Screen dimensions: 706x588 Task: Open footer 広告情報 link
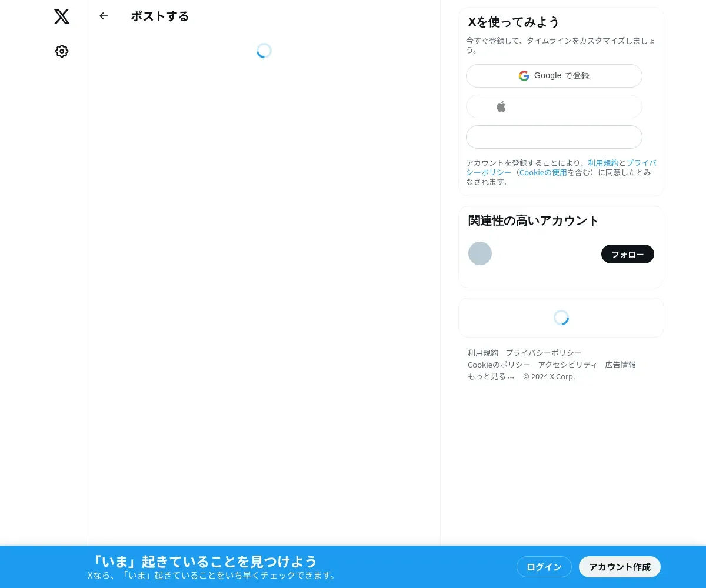(x=621, y=365)
